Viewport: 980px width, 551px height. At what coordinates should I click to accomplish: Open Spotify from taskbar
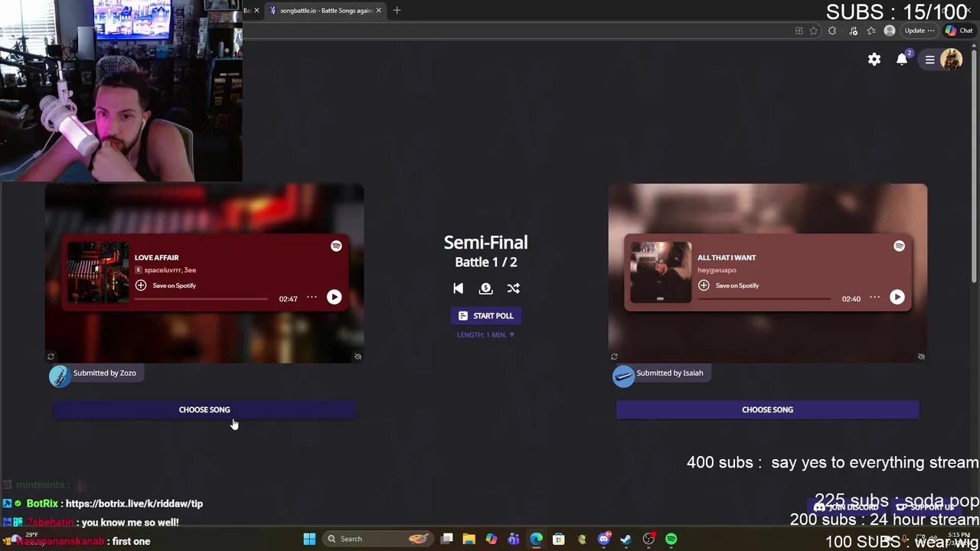671,539
